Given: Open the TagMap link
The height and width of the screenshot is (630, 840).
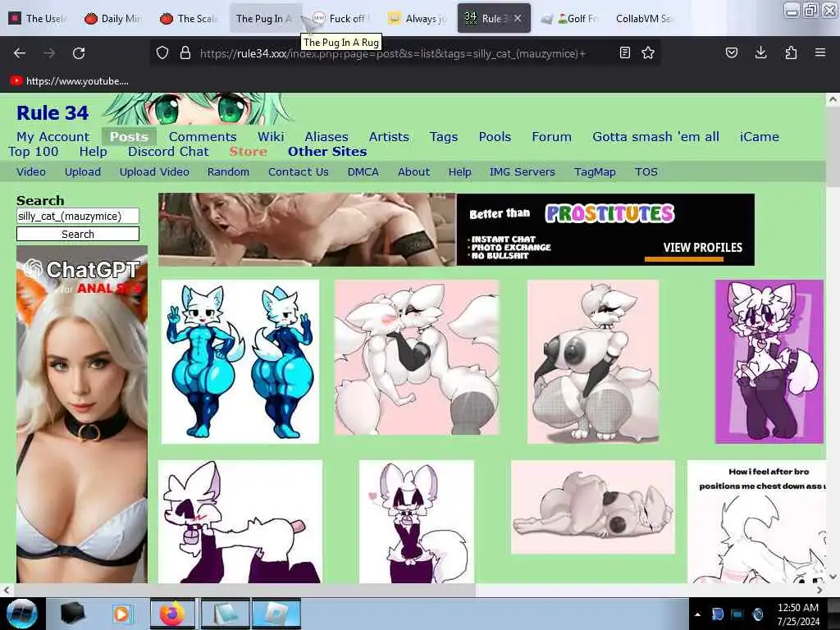Looking at the screenshot, I should click(595, 172).
